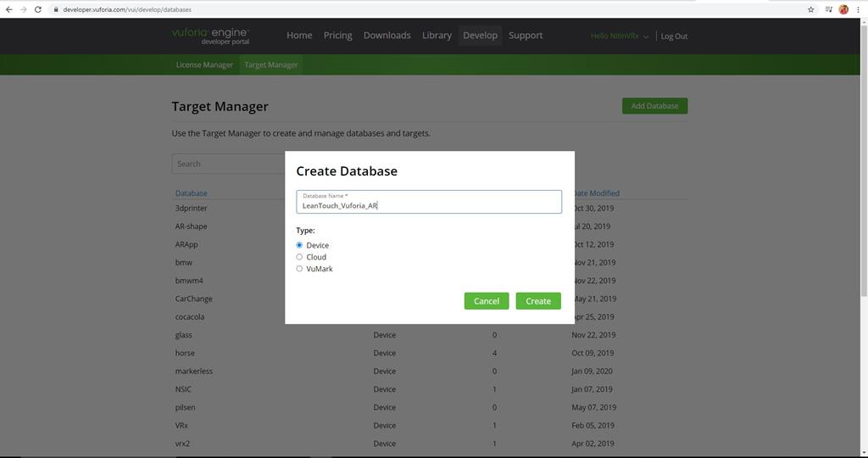This screenshot has height=458, width=868.
Task: Click Device type cell in horse row
Action: pos(385,353)
